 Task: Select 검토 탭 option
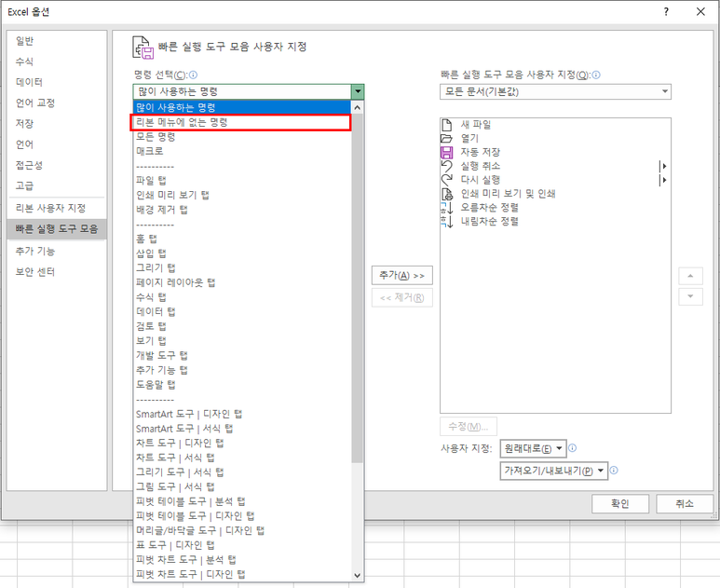(x=242, y=326)
